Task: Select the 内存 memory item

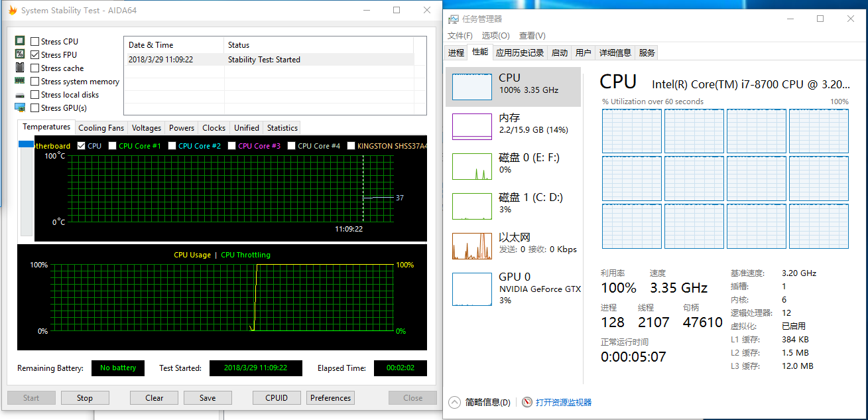Action: click(513, 127)
